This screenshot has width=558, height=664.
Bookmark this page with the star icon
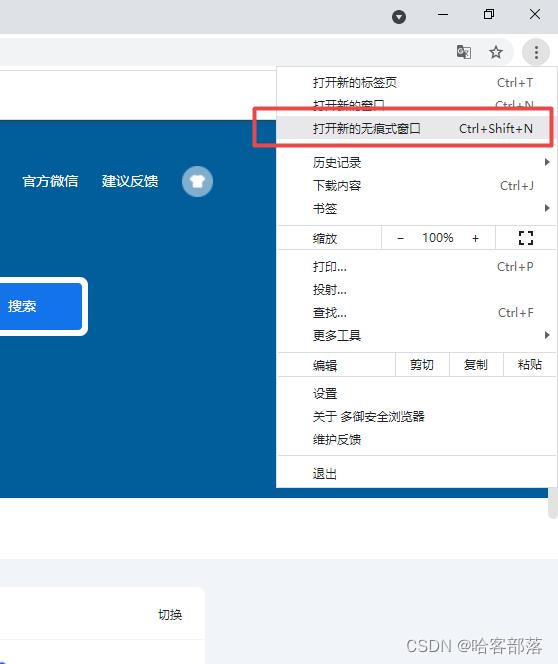click(496, 53)
